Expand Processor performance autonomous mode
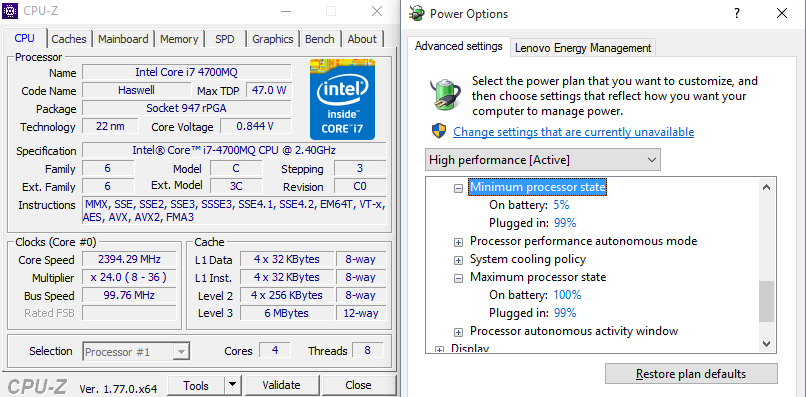 458,242
